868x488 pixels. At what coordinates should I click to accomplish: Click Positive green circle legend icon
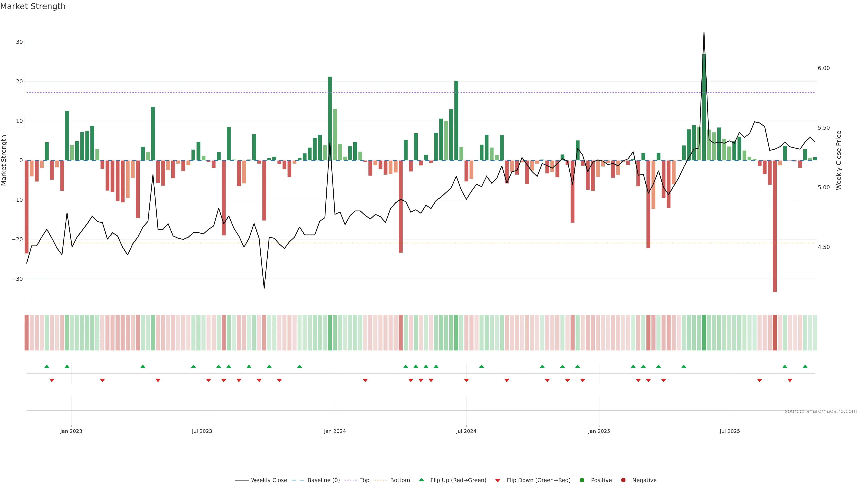click(x=582, y=480)
